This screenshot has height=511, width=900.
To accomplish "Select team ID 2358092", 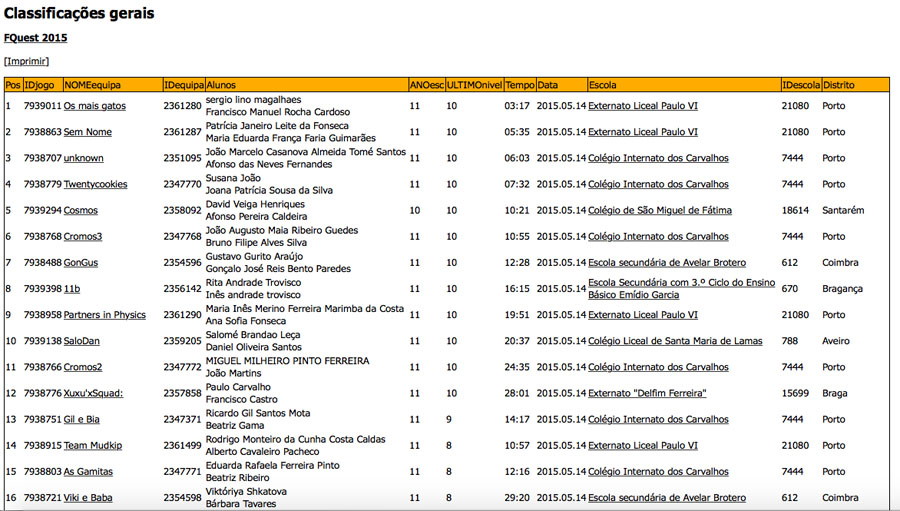I will [183, 210].
